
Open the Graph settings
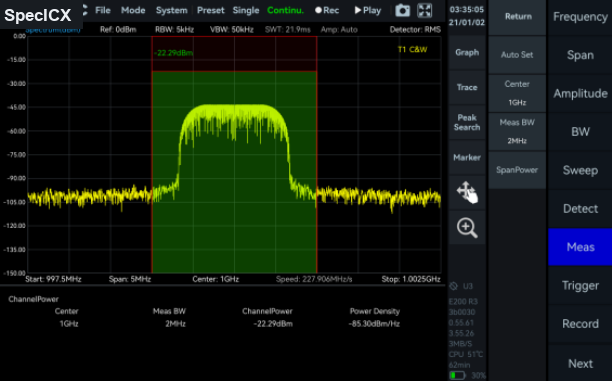pyautogui.click(x=467, y=52)
